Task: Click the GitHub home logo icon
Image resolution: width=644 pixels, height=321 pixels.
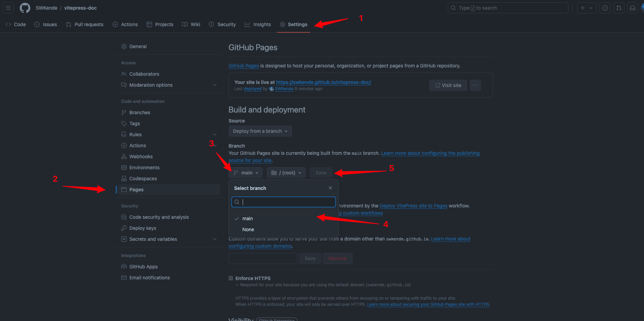Action: click(x=24, y=8)
